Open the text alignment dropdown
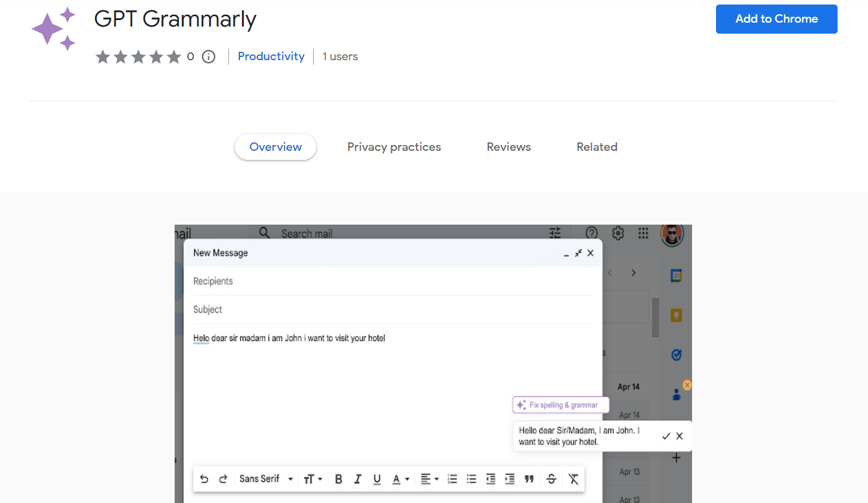The width and height of the screenshot is (868, 503). coord(429,479)
